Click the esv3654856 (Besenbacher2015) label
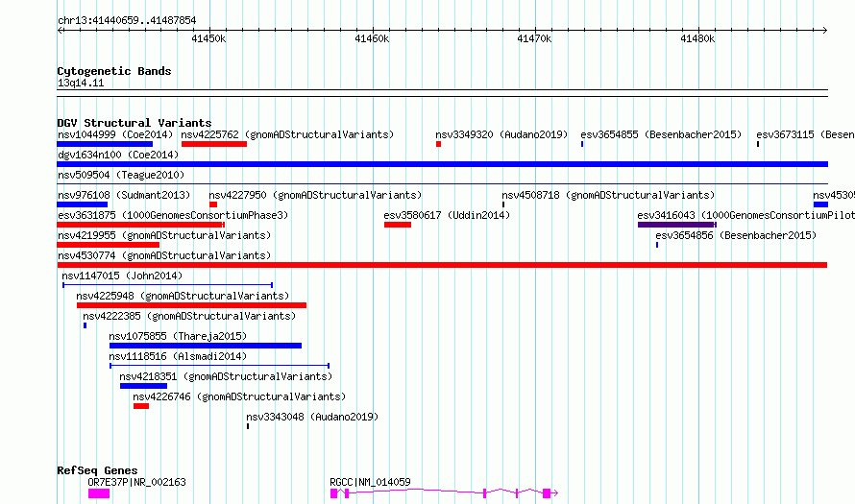 click(x=736, y=235)
